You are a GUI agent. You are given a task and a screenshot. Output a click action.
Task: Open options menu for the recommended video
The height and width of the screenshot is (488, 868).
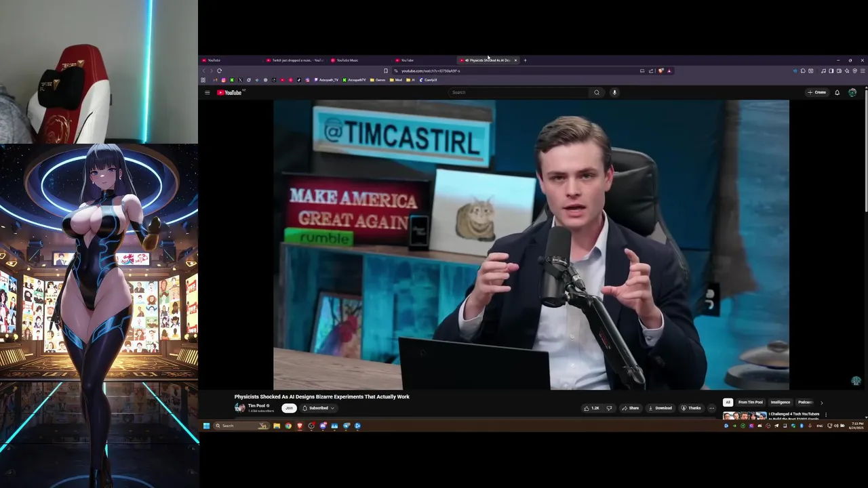826,415
